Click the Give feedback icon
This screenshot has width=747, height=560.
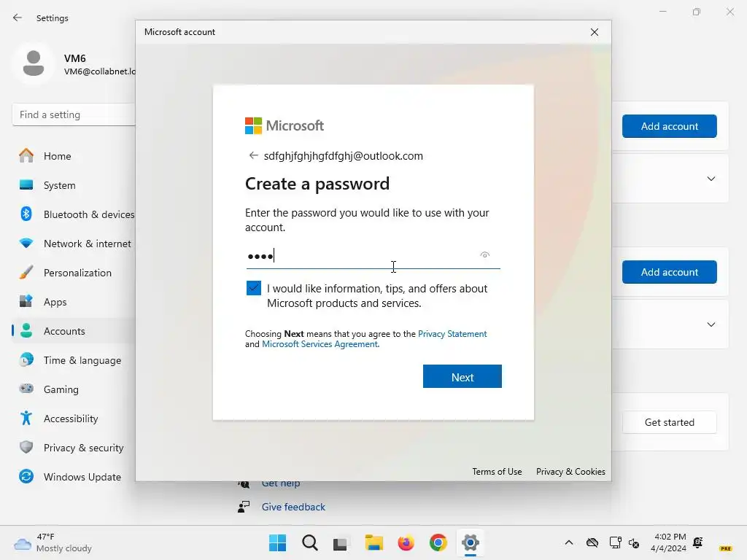[244, 507]
